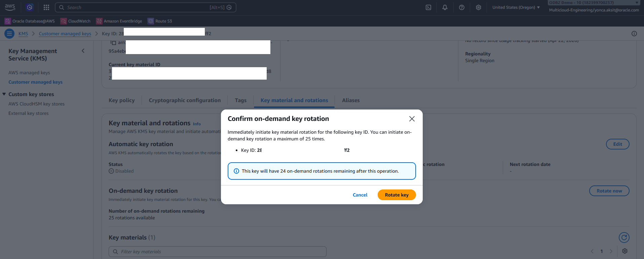The height and width of the screenshot is (259, 644).
Task: Toggle the side navigation hamburger menu
Action: coord(9,34)
